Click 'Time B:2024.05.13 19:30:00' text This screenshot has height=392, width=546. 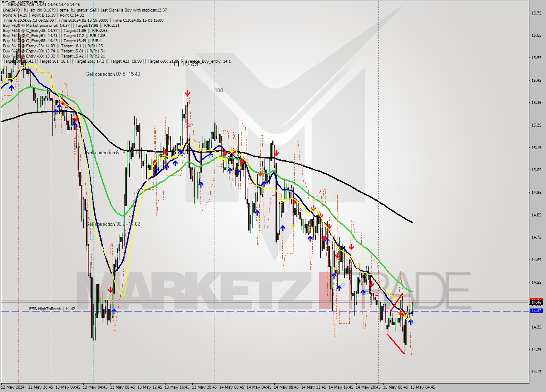click(x=84, y=20)
